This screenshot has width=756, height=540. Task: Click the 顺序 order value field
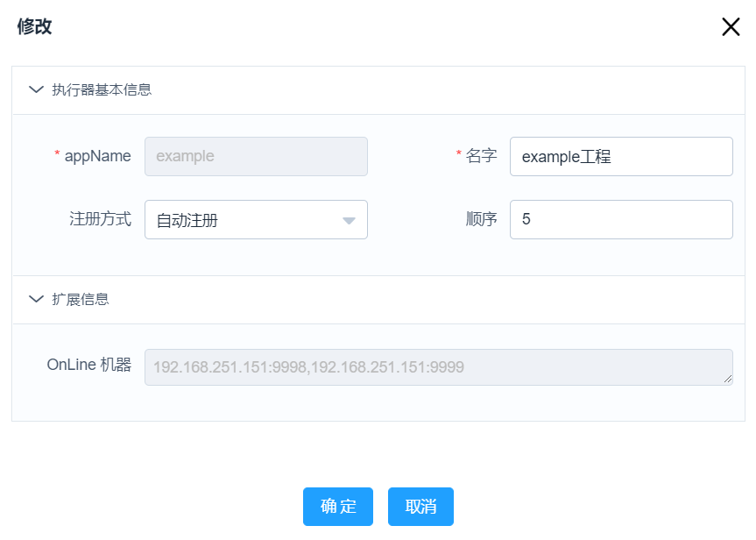(x=622, y=219)
